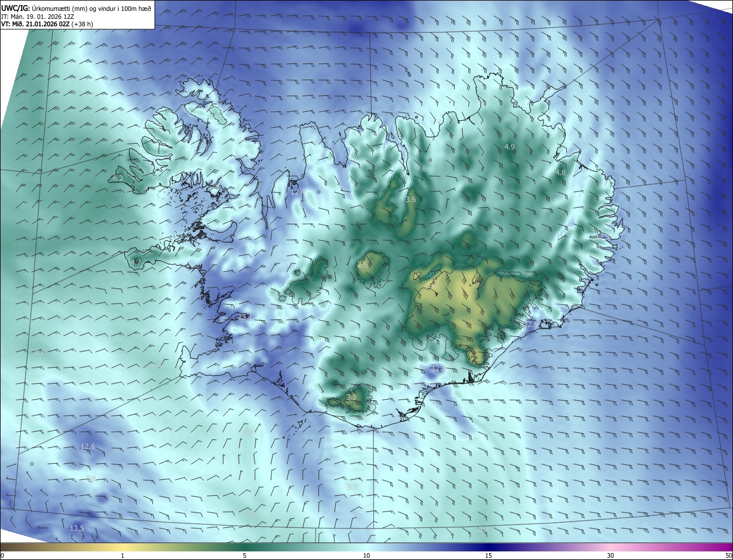Click the 8.9 value label off the southwest coast

click(247, 432)
